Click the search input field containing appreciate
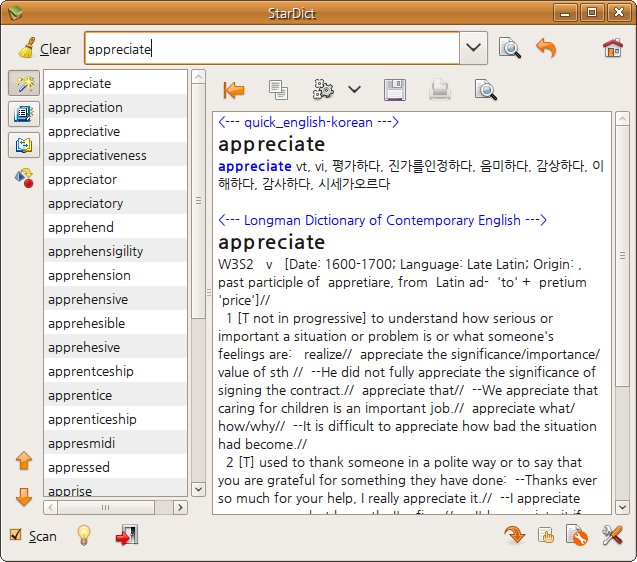This screenshot has width=637, height=562. tap(272, 48)
